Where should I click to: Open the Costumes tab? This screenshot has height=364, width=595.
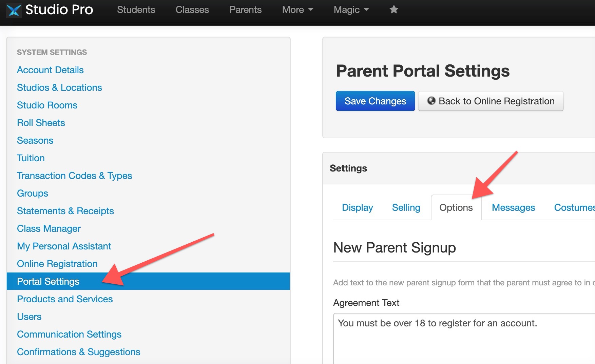[574, 207]
